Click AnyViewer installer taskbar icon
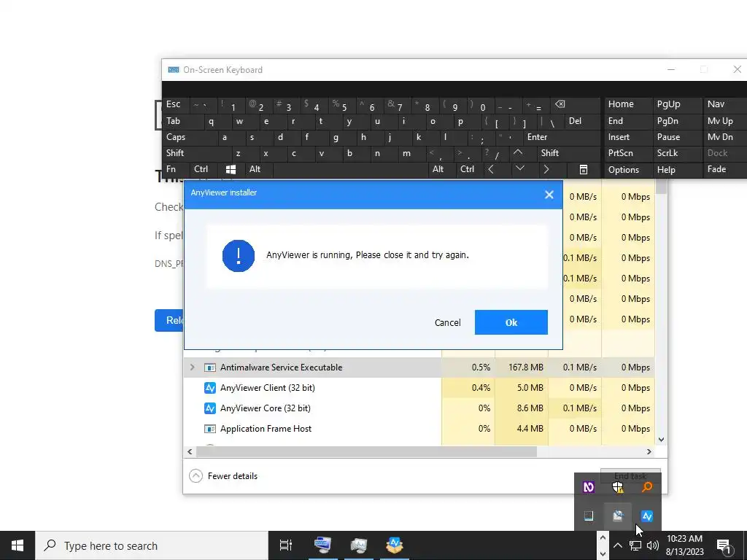Screen dimensions: 747x560 click(395, 545)
